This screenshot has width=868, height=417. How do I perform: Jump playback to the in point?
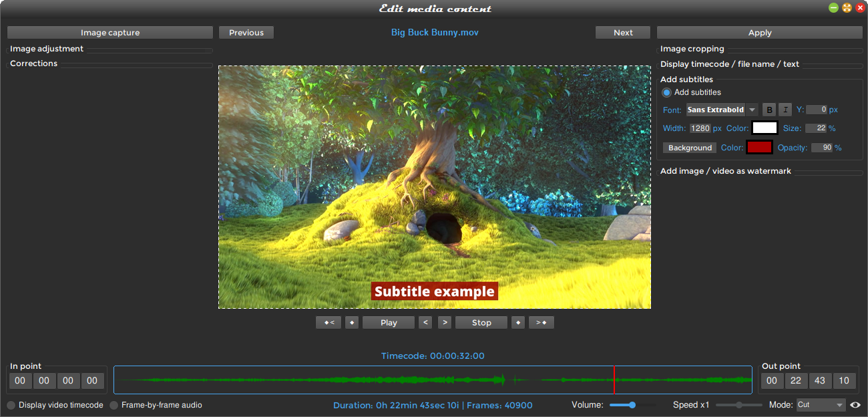coord(328,322)
